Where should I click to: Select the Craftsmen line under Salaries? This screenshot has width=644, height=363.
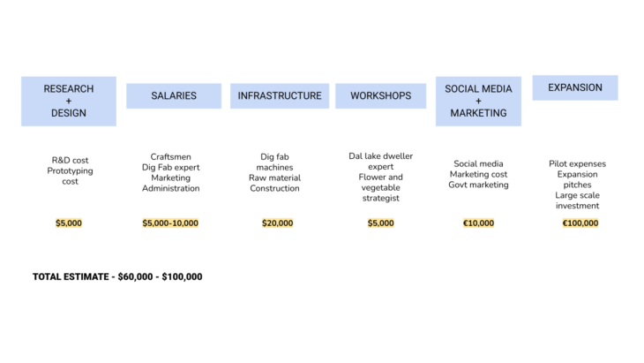point(170,156)
